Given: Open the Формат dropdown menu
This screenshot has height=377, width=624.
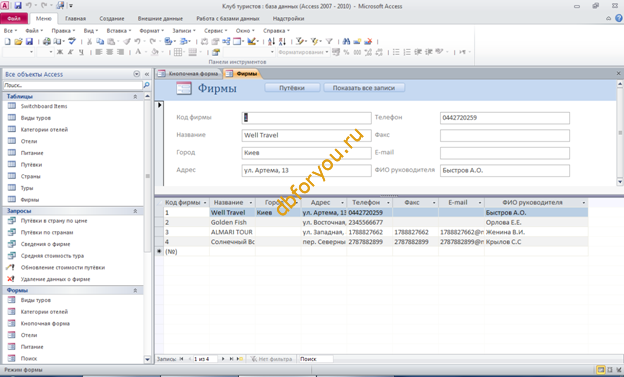Looking at the screenshot, I should pyautogui.click(x=152, y=31).
